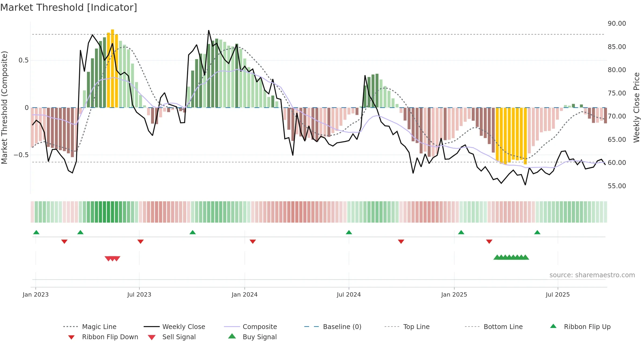This screenshot has width=644, height=362.
Task: Click the buy signal marker cluster in 2025
Action: coord(511,257)
